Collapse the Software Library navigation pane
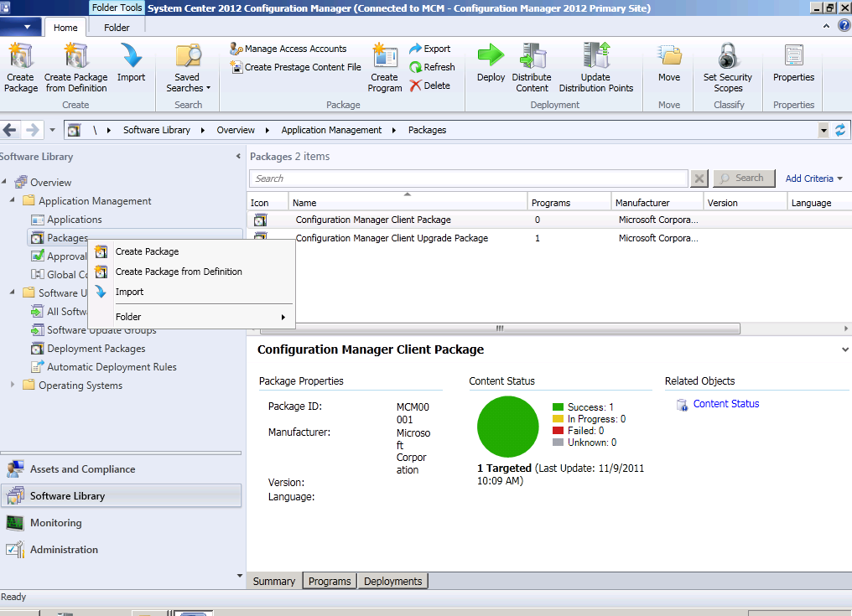Viewport: 852px width, 616px height. pyautogui.click(x=238, y=157)
